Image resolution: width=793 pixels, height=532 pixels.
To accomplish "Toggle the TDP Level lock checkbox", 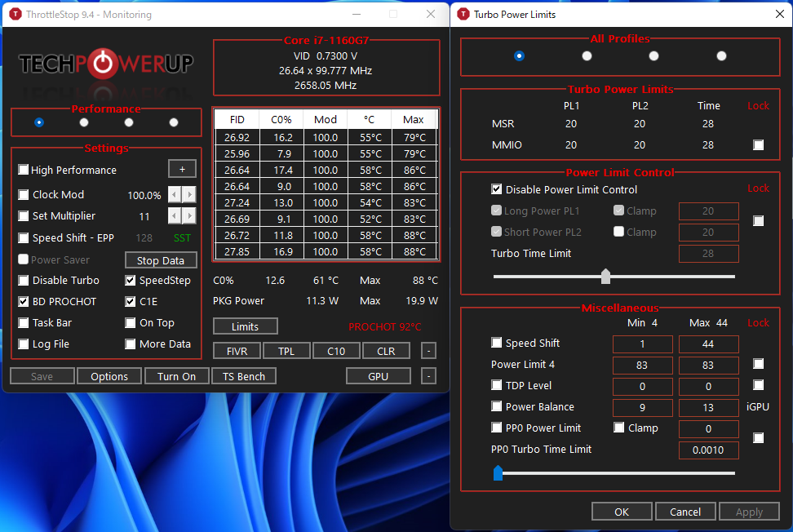I will (x=758, y=385).
